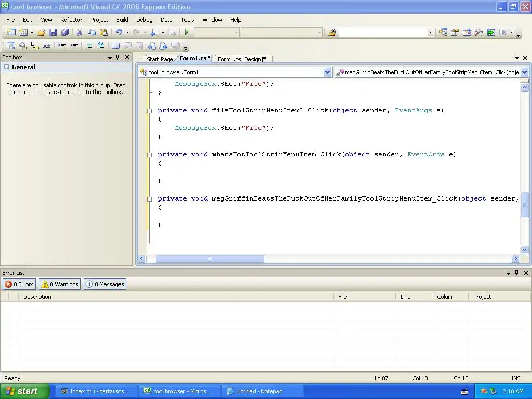Sort the Error List by the Project column
532x399 pixels.
coord(499,297)
